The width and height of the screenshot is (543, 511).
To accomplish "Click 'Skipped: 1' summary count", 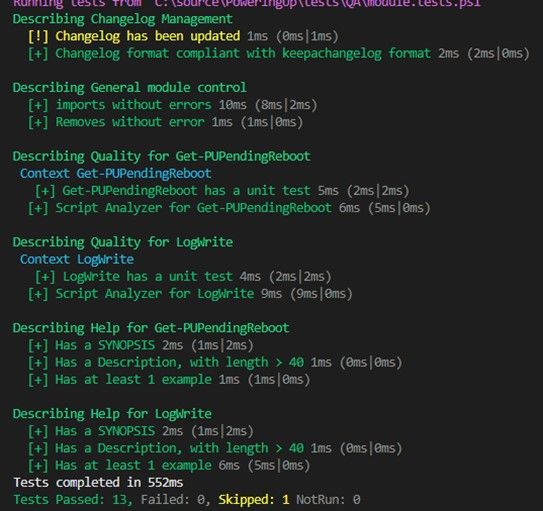I will [x=254, y=500].
